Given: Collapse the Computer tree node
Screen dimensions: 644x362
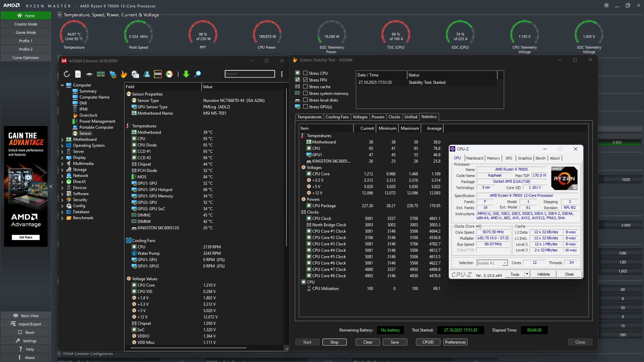Looking at the screenshot, I should click(x=62, y=85).
